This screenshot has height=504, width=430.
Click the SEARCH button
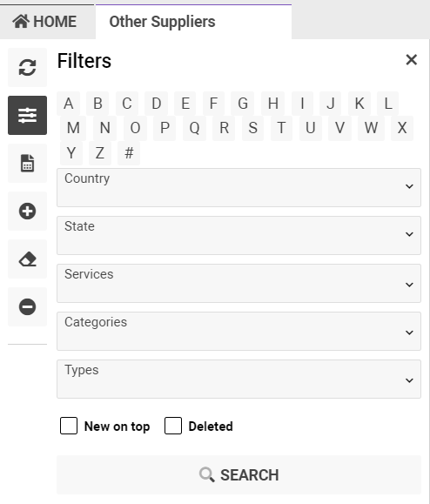[x=239, y=475]
